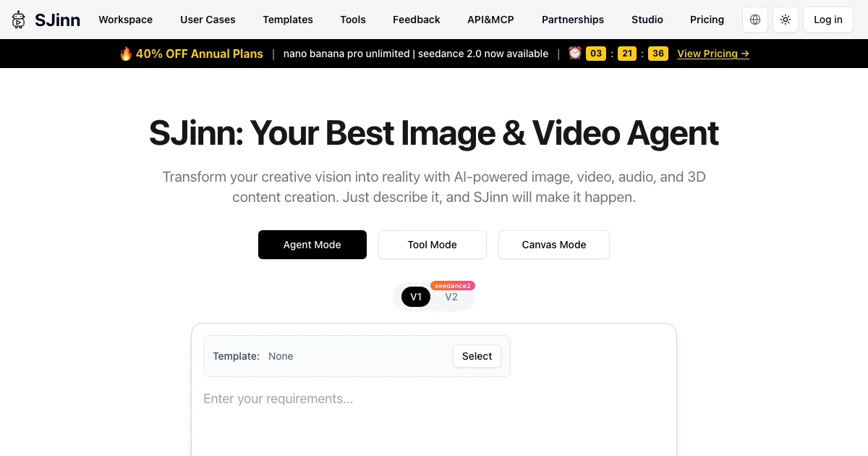The width and height of the screenshot is (868, 456).
Task: Open the Studio nav item
Action: coord(647,20)
